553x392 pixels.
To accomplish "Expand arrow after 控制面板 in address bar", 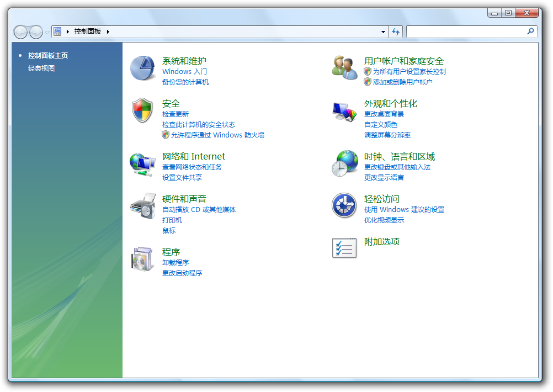I will coord(108,32).
